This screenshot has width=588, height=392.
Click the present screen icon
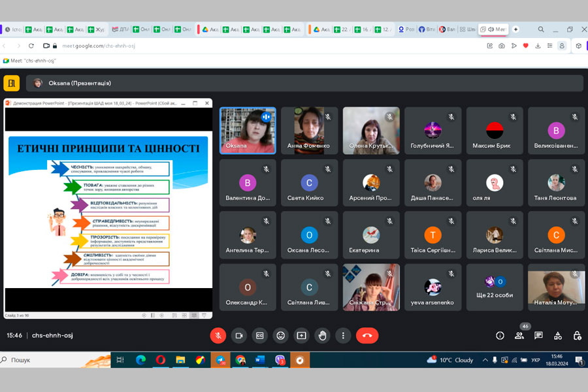[301, 335]
